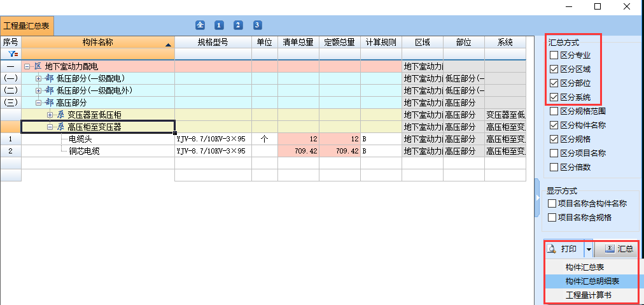Collapse the 高压柜至变压器 node
This screenshot has height=305, width=644.
[x=50, y=127]
